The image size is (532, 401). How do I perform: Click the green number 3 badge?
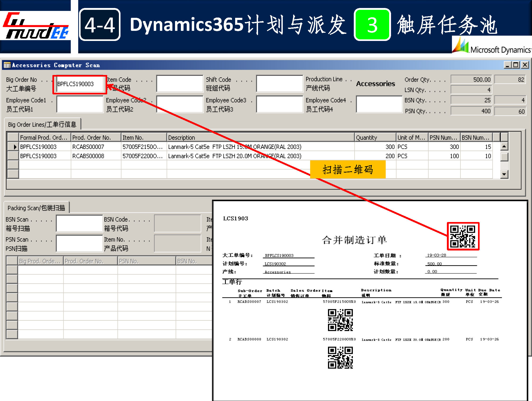click(x=372, y=25)
